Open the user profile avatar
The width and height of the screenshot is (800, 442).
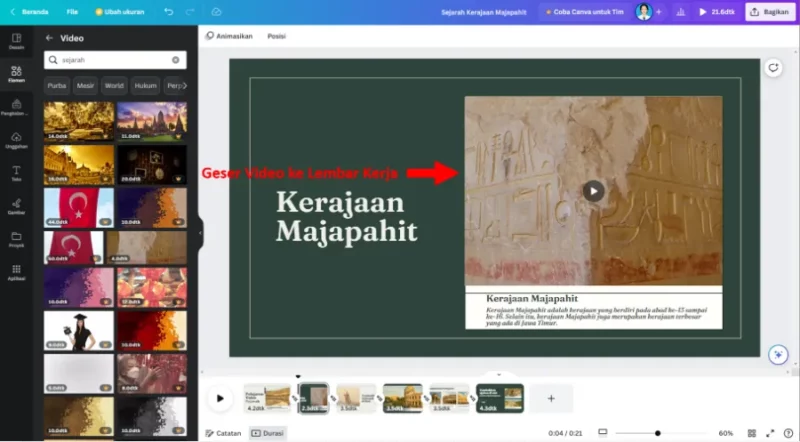[x=643, y=12]
